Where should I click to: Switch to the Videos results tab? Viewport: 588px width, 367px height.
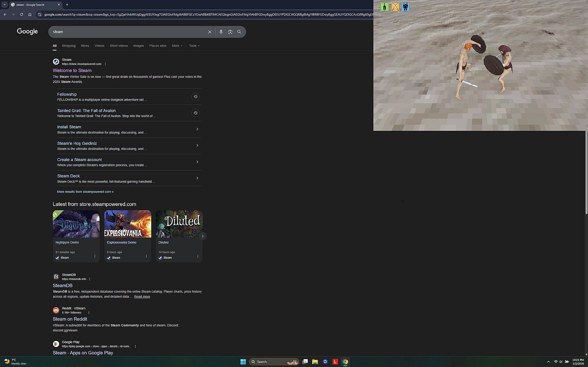[x=99, y=46]
